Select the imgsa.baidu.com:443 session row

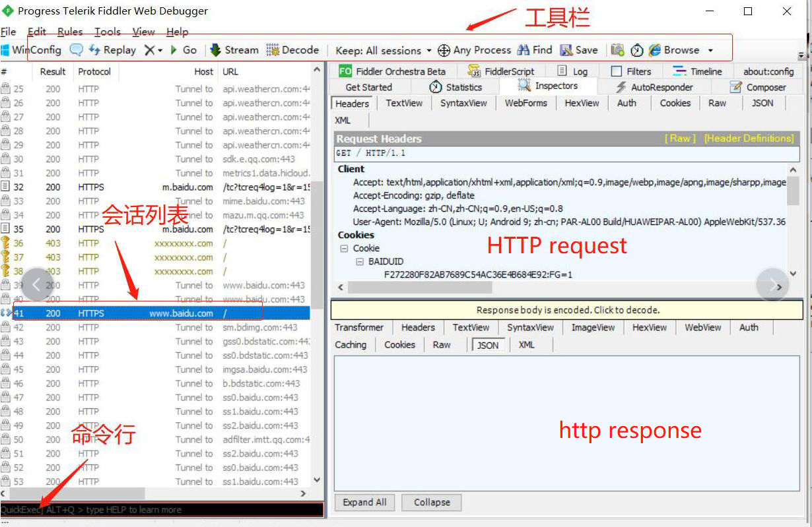click(155, 369)
